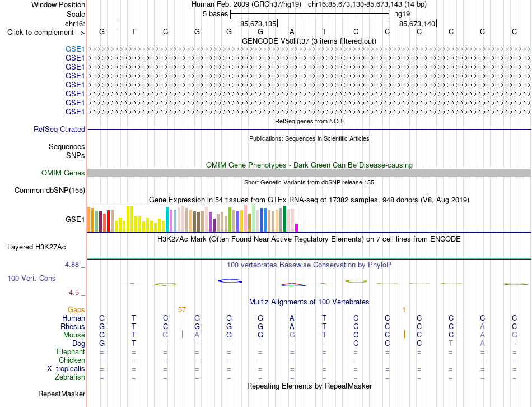Click the Multiz Alignments of 100 Vertebrates title

tap(309, 302)
